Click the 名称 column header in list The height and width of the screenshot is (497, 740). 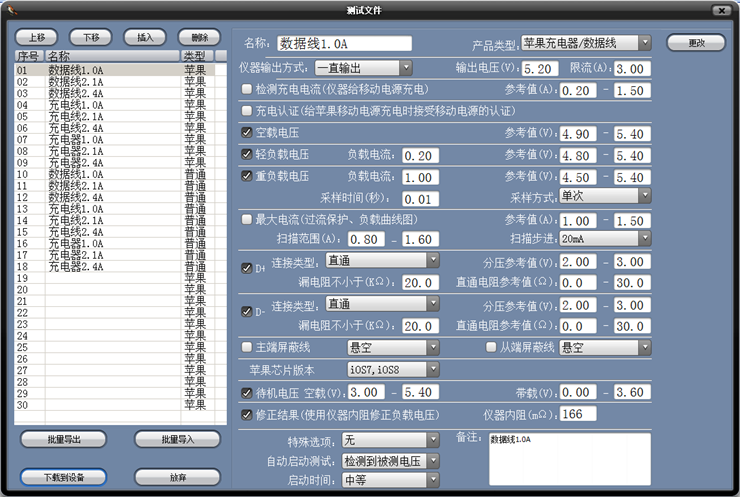110,56
